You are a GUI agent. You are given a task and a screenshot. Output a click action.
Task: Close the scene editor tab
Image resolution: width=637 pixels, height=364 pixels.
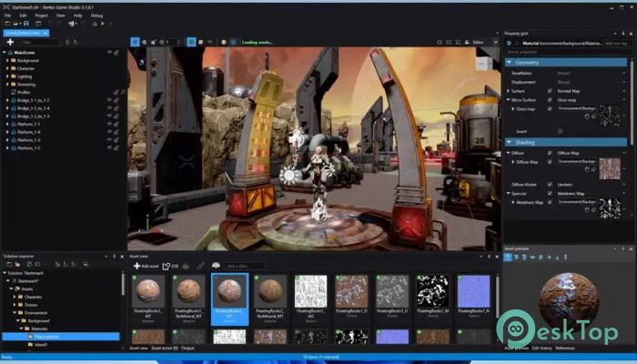pos(45,33)
